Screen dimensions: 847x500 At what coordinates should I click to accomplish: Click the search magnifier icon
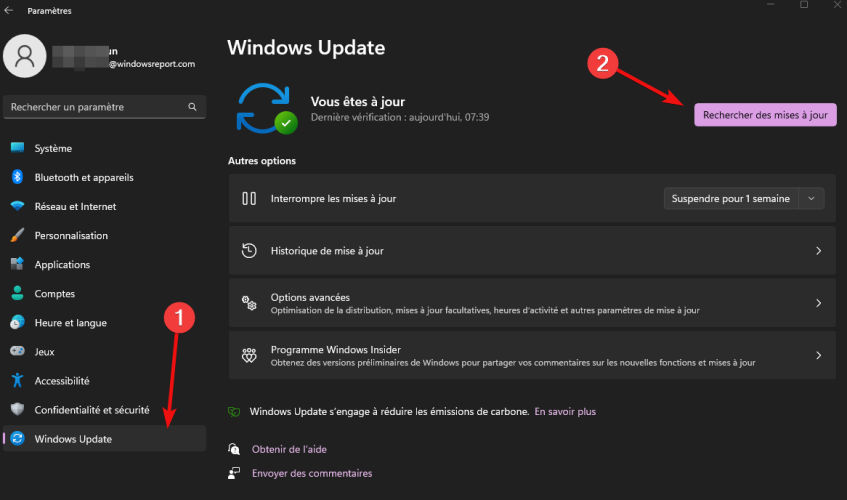[192, 107]
